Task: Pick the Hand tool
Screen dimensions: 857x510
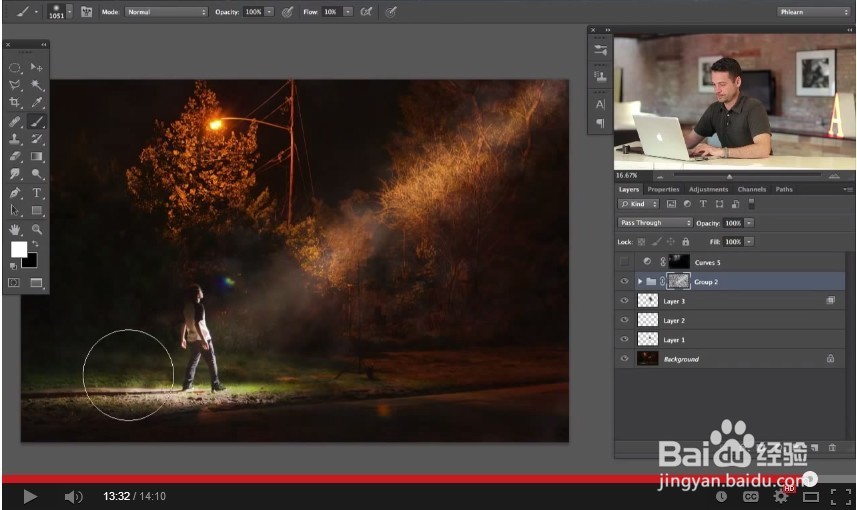Action: point(15,229)
